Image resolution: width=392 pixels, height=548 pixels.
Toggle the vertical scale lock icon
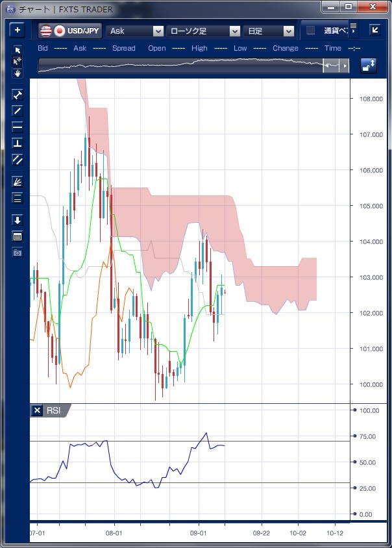369,66
